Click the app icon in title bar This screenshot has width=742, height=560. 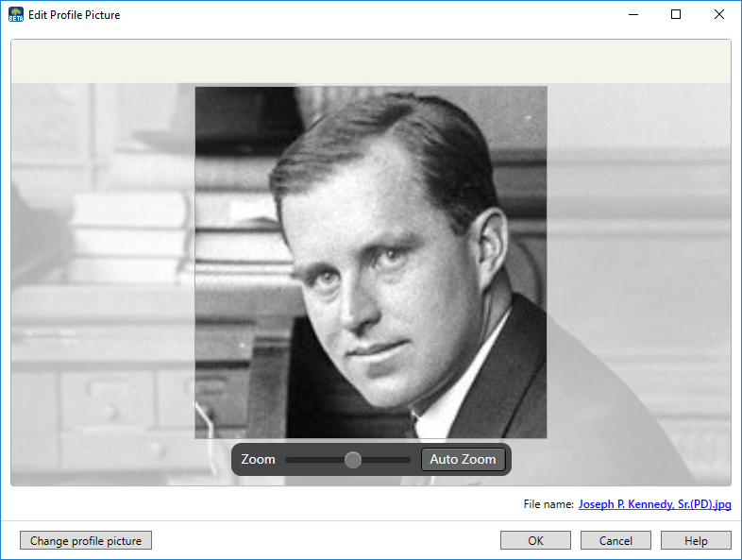(x=16, y=15)
